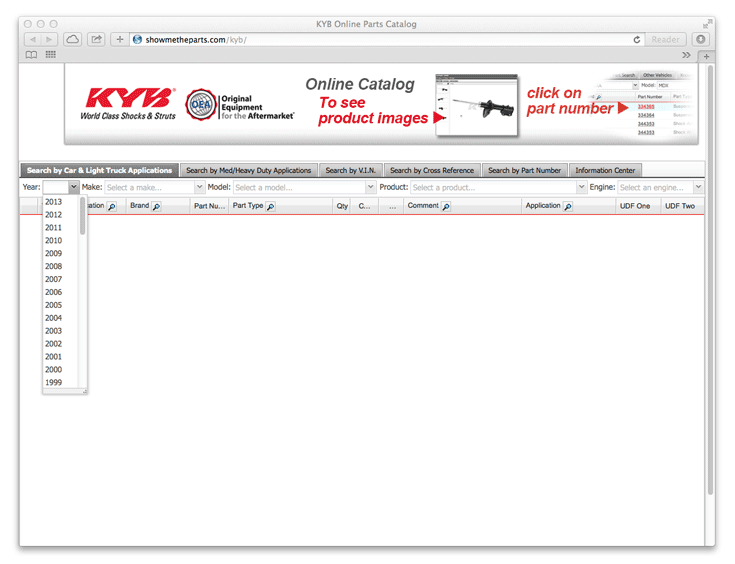Click the Share icon in Safari toolbar
This screenshot has height=564, width=735.
[x=96, y=39]
